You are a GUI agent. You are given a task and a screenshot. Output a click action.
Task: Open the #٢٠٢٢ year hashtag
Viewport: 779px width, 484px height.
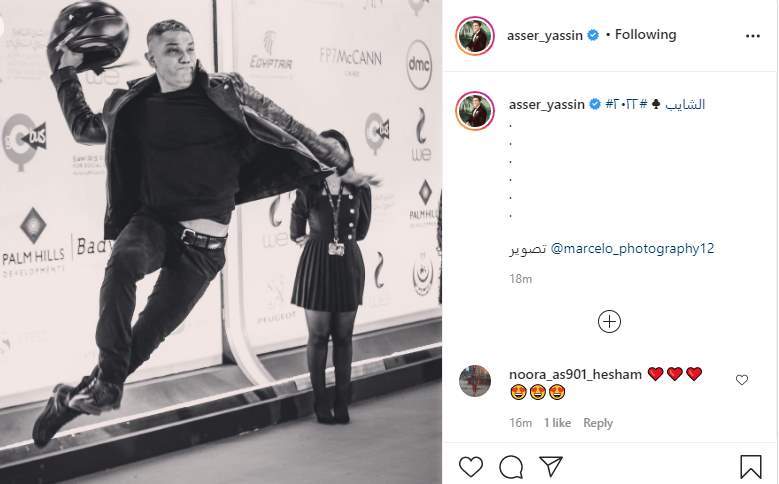point(621,104)
